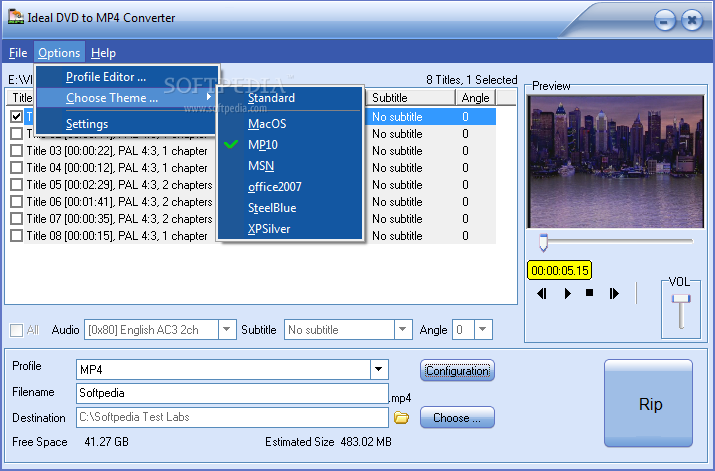The height and width of the screenshot is (471, 715).
Task: Click the Title column header
Action: pyautogui.click(x=22, y=98)
